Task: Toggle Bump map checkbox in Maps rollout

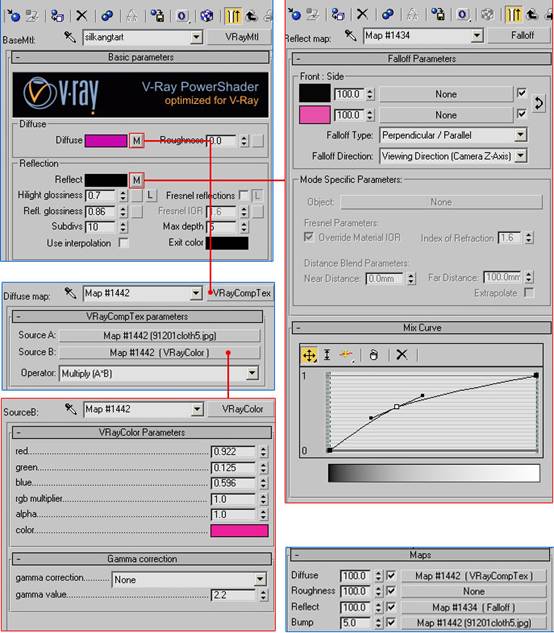Action: tap(391, 622)
